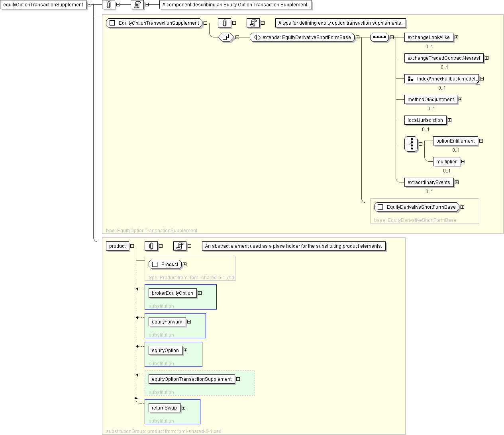Click 'base: EquityDerivativeShortFormBase' label

(x=415, y=220)
